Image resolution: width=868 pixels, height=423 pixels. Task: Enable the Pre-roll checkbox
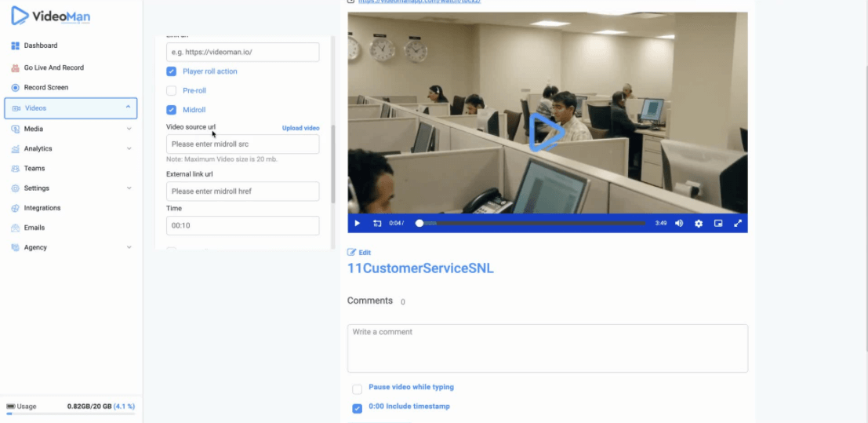tap(172, 91)
